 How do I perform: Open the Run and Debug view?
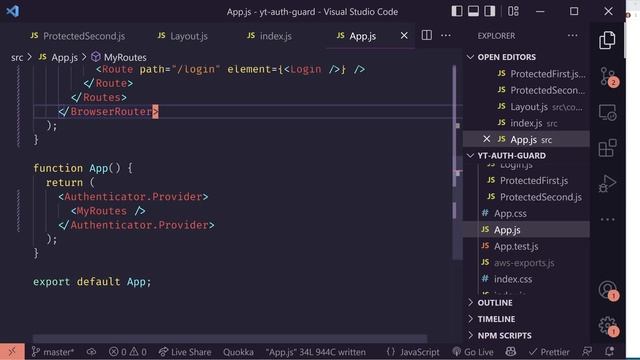607,184
